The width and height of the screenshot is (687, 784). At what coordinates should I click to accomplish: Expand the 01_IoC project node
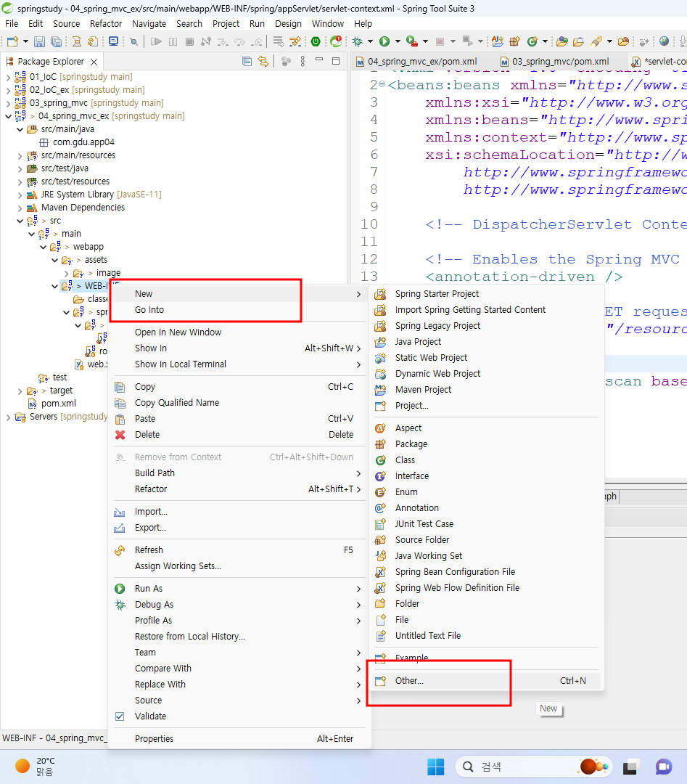click(x=8, y=77)
